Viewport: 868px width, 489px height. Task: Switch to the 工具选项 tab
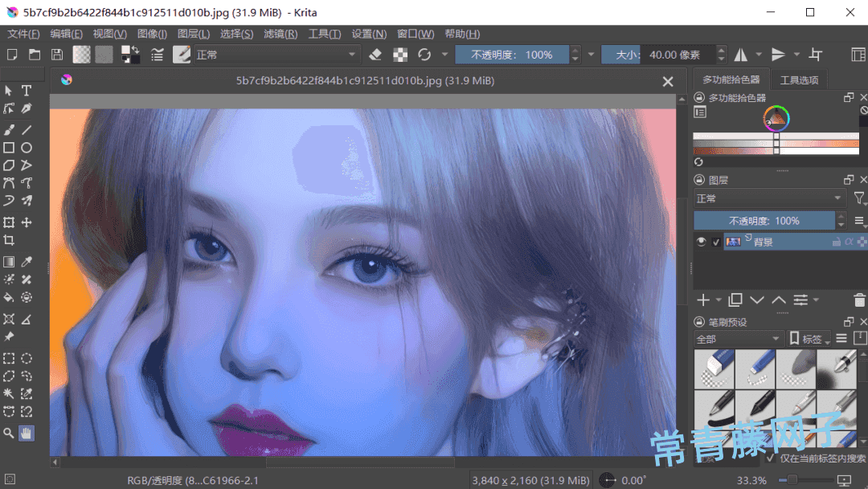[x=799, y=80]
